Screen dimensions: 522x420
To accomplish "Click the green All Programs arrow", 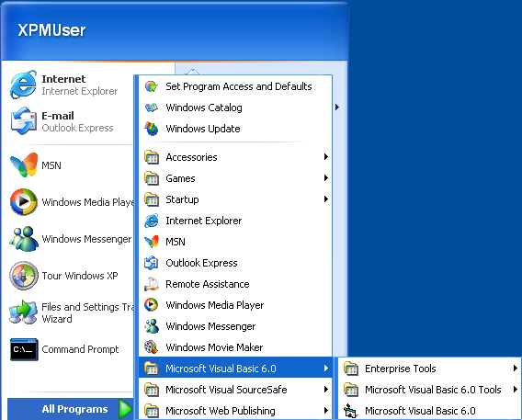I will point(125,409).
